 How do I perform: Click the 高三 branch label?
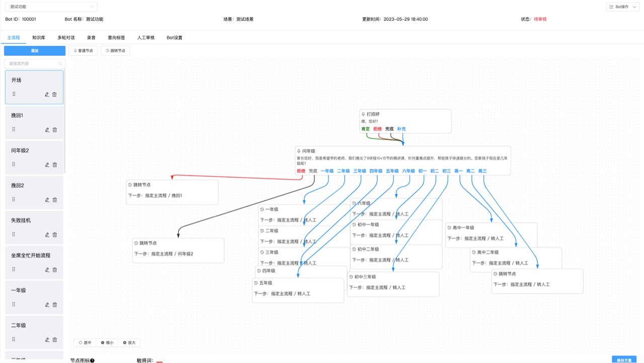(482, 171)
